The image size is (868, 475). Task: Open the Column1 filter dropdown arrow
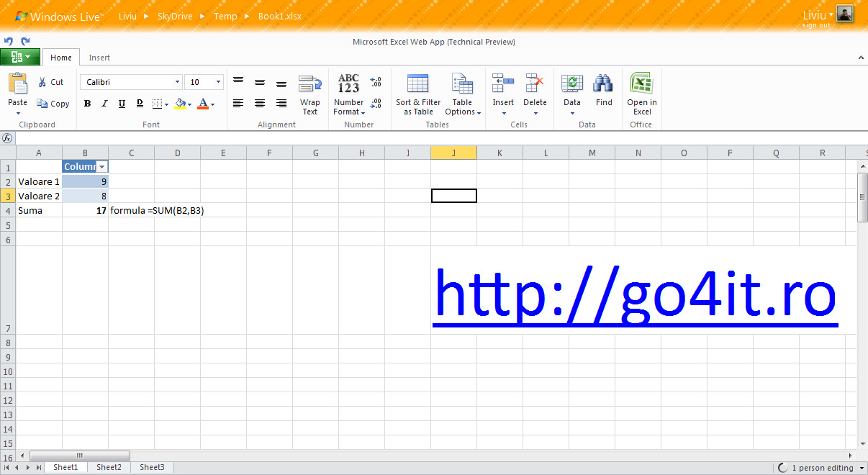(x=101, y=167)
